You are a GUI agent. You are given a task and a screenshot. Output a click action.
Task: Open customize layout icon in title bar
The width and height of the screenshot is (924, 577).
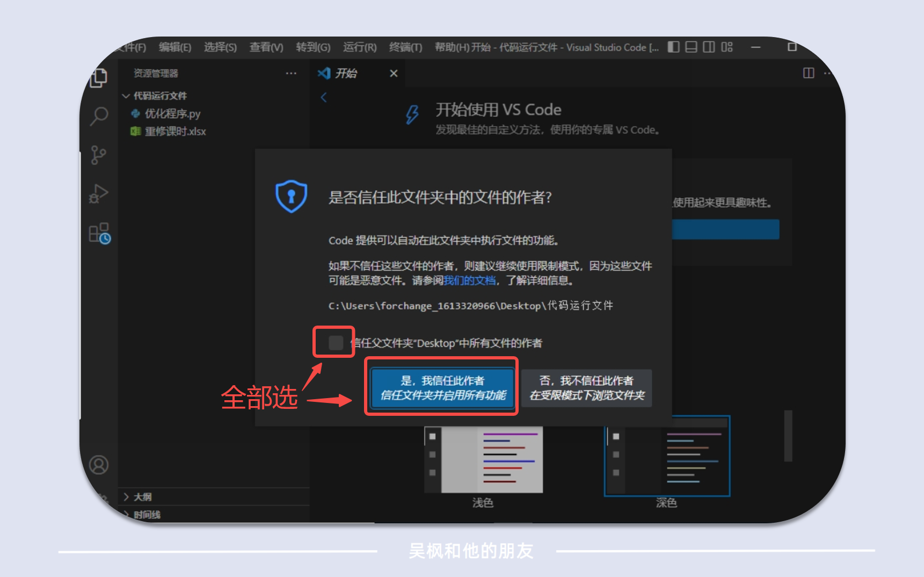pyautogui.click(x=727, y=47)
